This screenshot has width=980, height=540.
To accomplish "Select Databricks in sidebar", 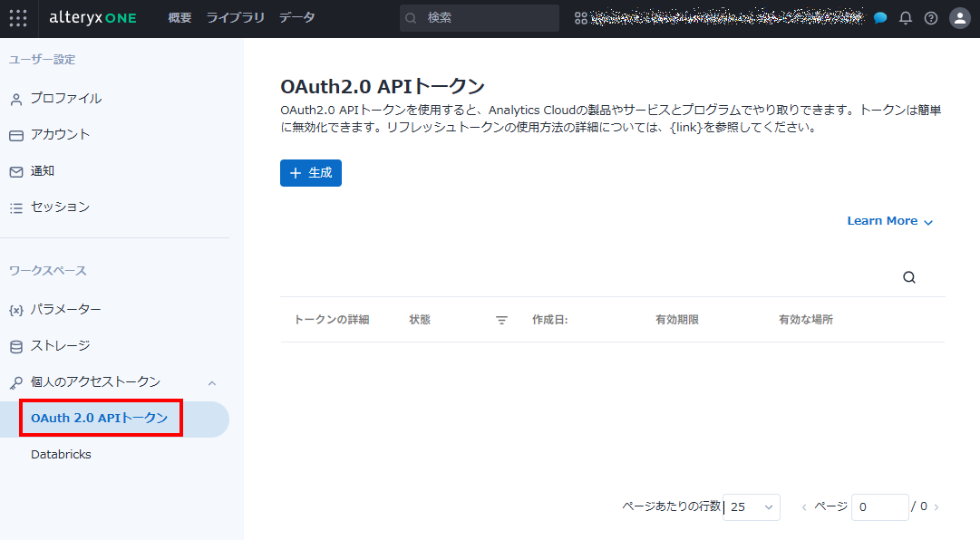I will point(61,455).
